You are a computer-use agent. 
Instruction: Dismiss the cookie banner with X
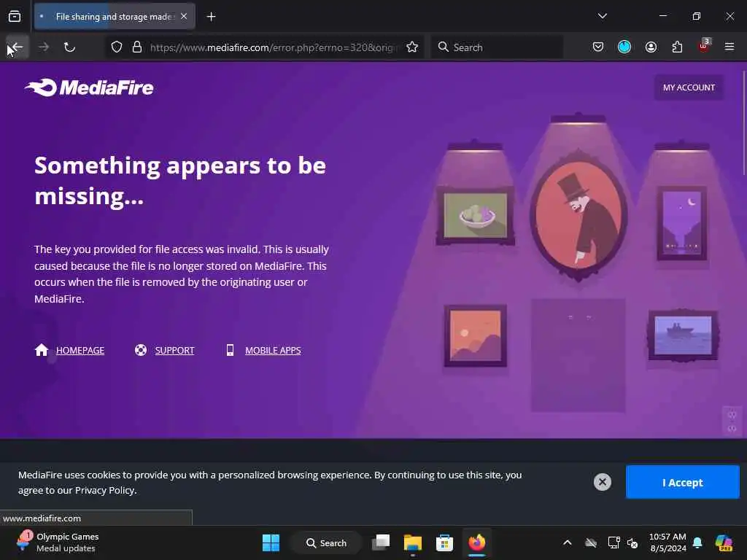[x=602, y=482]
